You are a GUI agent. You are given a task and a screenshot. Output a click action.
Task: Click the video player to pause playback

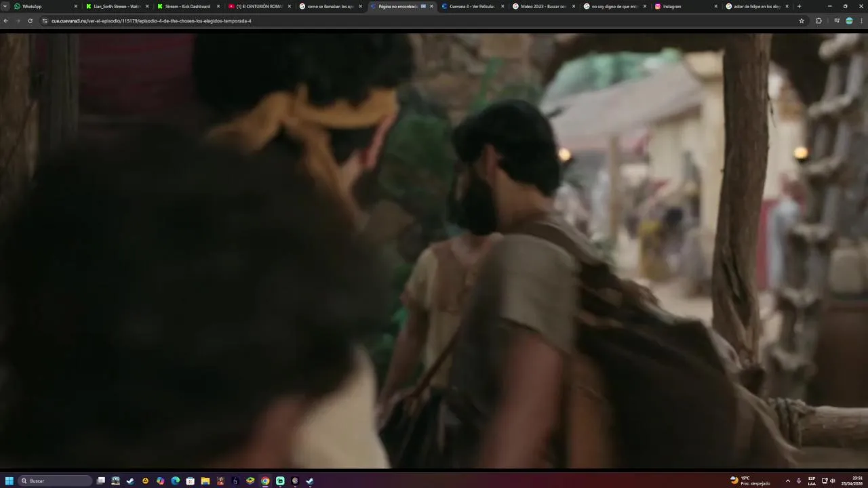[x=434, y=249]
